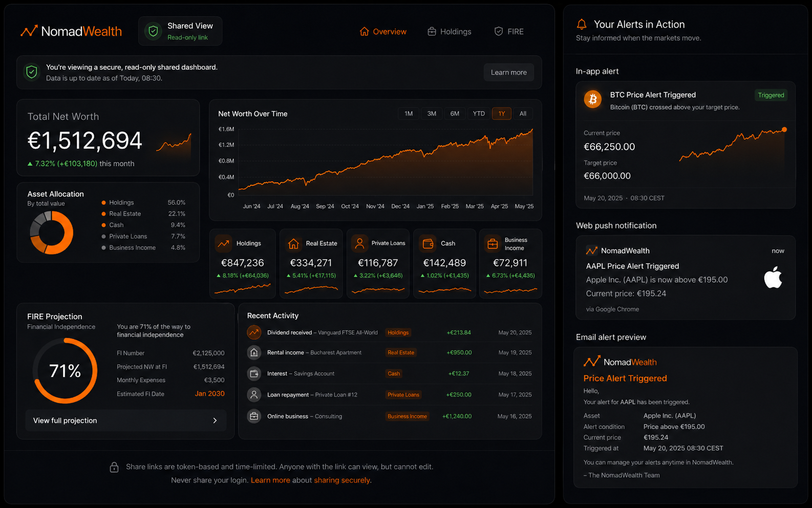Click the AAPL Price Alert Triggered notification title
Image resolution: width=812 pixels, height=508 pixels.
[x=632, y=266]
